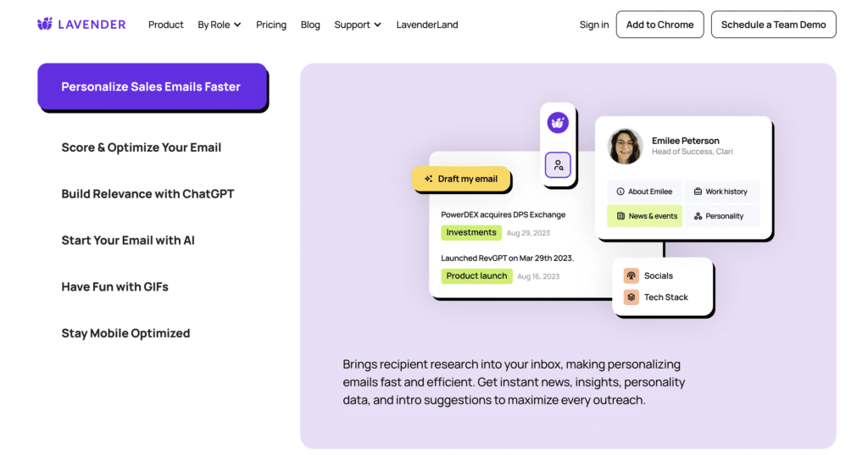Expand the Support dropdown chevron
868x455 pixels.
pos(377,25)
